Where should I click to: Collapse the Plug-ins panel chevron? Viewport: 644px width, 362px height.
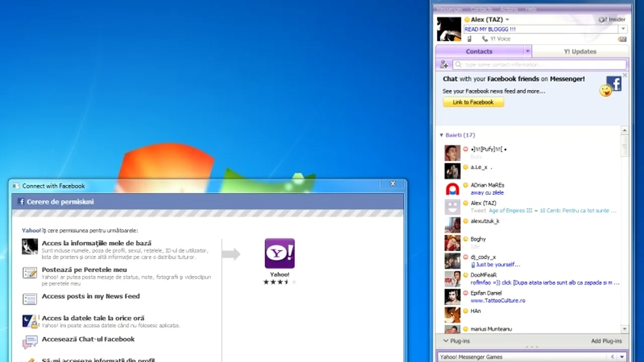click(x=446, y=341)
